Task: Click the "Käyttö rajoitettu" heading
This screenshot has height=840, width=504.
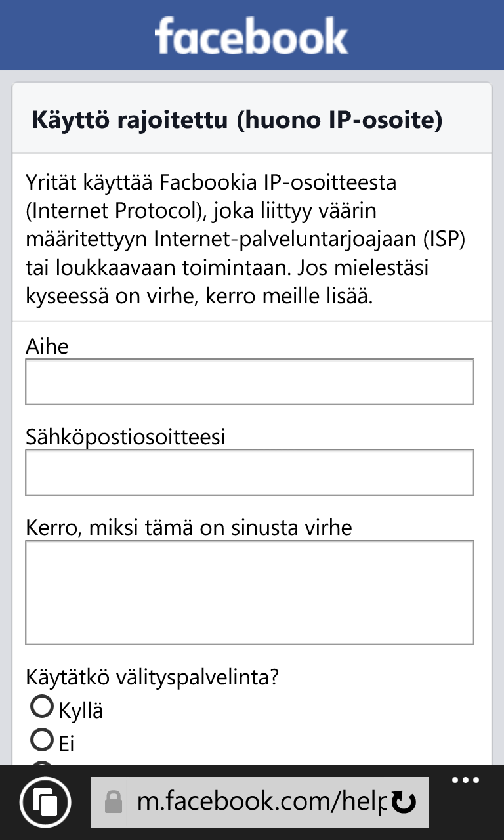Action: pos(237,121)
